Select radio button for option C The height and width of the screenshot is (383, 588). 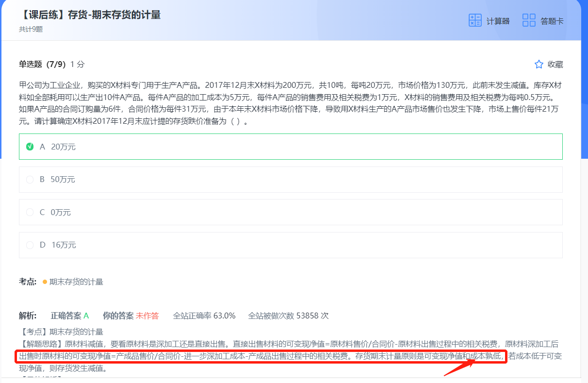pos(30,212)
